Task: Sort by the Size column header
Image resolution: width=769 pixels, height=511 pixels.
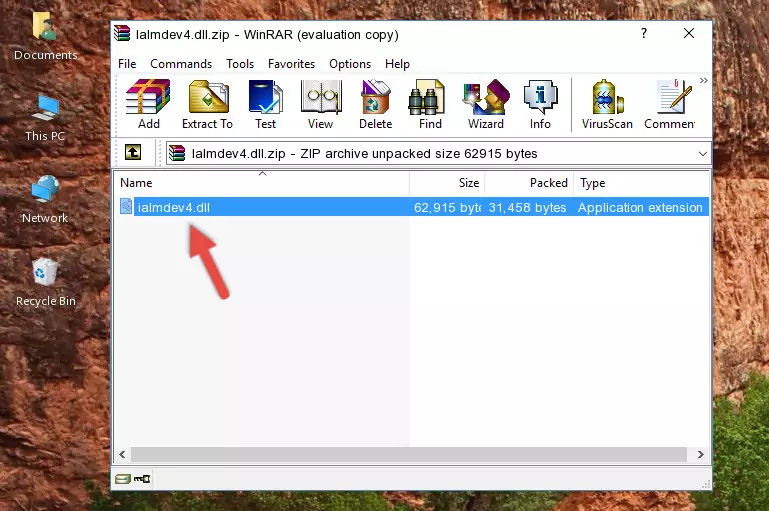Action: coord(447,183)
